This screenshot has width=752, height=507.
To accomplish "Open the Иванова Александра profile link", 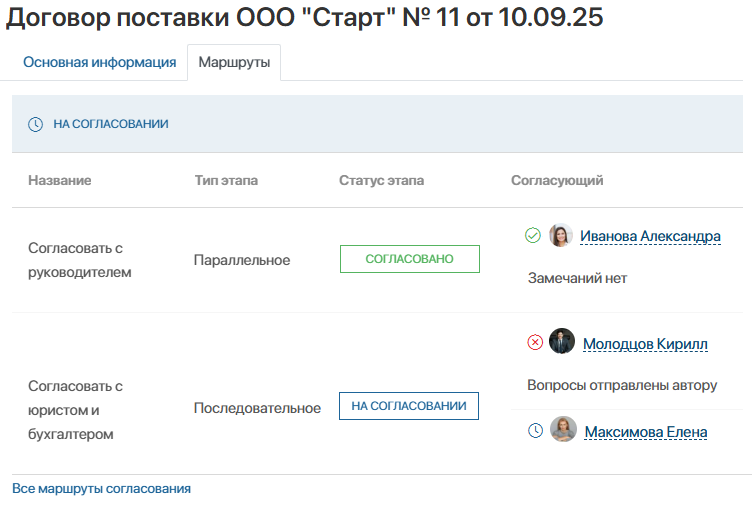I will [x=650, y=236].
